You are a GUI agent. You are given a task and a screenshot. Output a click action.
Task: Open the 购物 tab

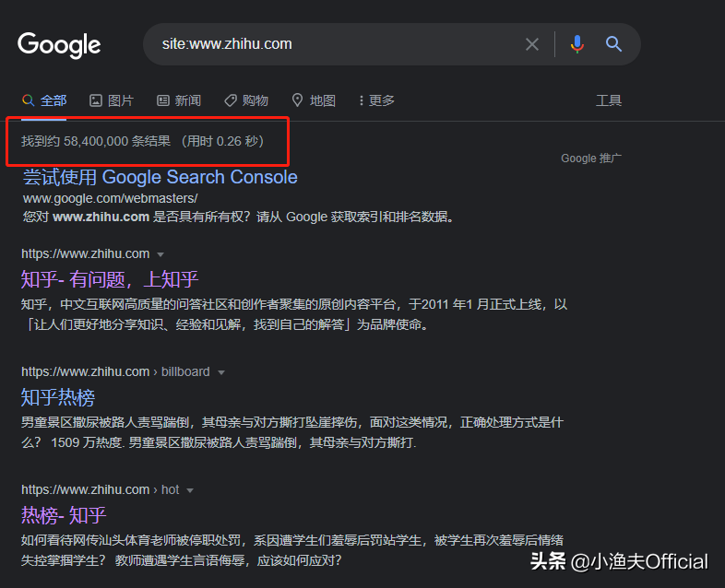[x=246, y=100]
